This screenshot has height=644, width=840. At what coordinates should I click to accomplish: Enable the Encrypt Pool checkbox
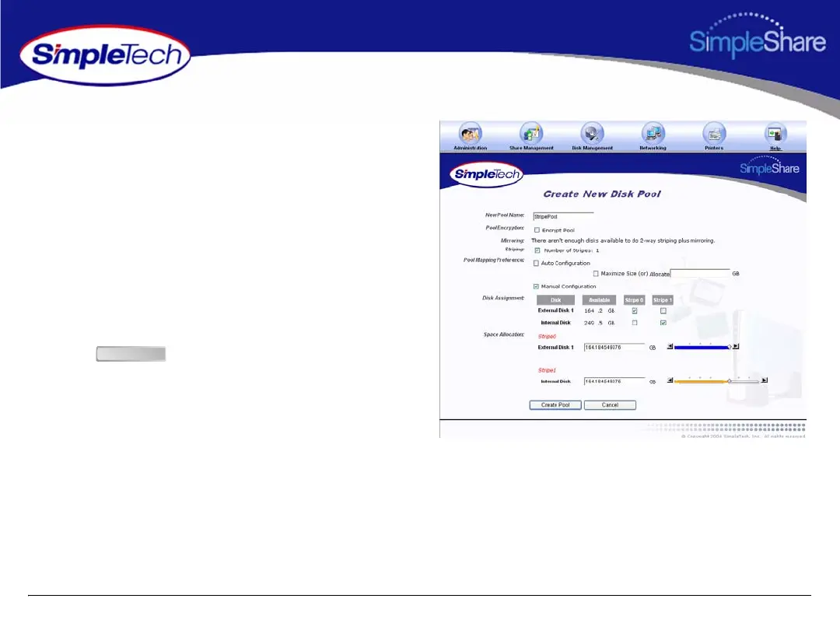pos(537,230)
